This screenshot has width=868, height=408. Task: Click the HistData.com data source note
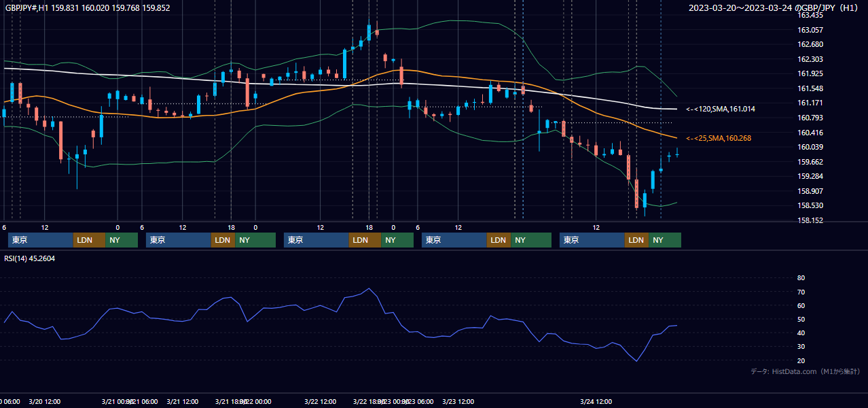coord(806,371)
